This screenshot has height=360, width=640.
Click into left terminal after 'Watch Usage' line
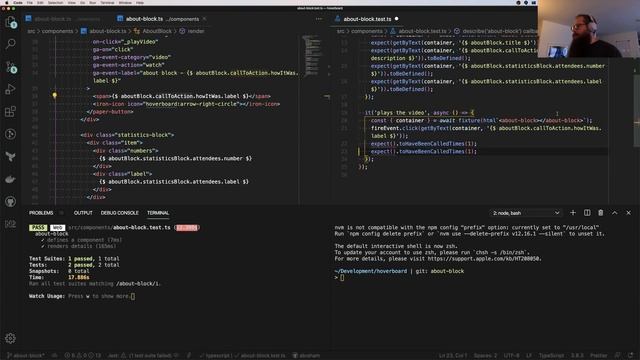(x=133, y=296)
